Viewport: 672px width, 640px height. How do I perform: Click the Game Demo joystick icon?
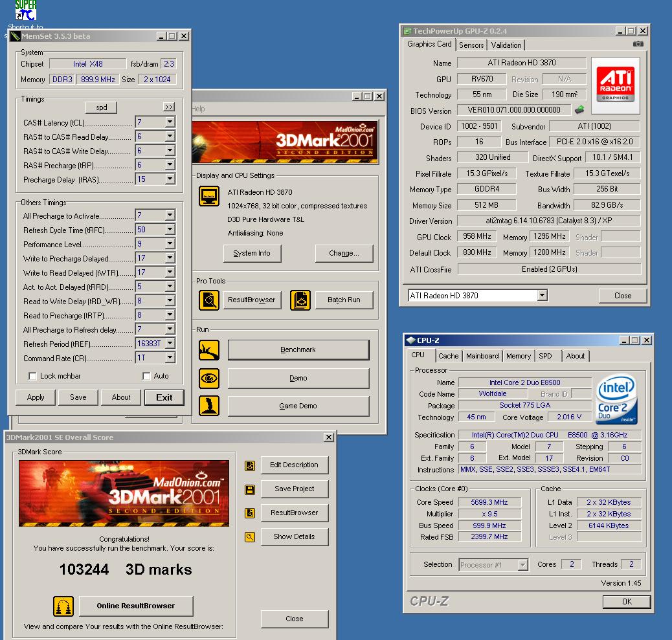tap(209, 406)
